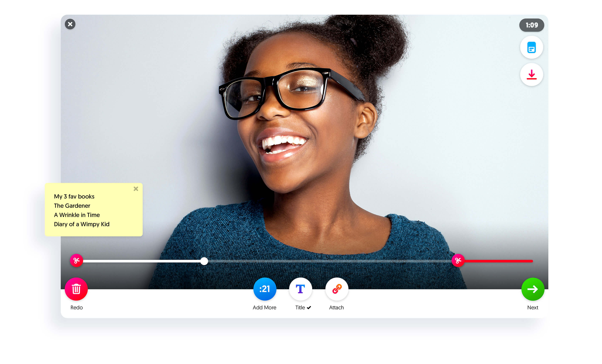
Task: Click the Title checkmark label
Action: pos(303,308)
